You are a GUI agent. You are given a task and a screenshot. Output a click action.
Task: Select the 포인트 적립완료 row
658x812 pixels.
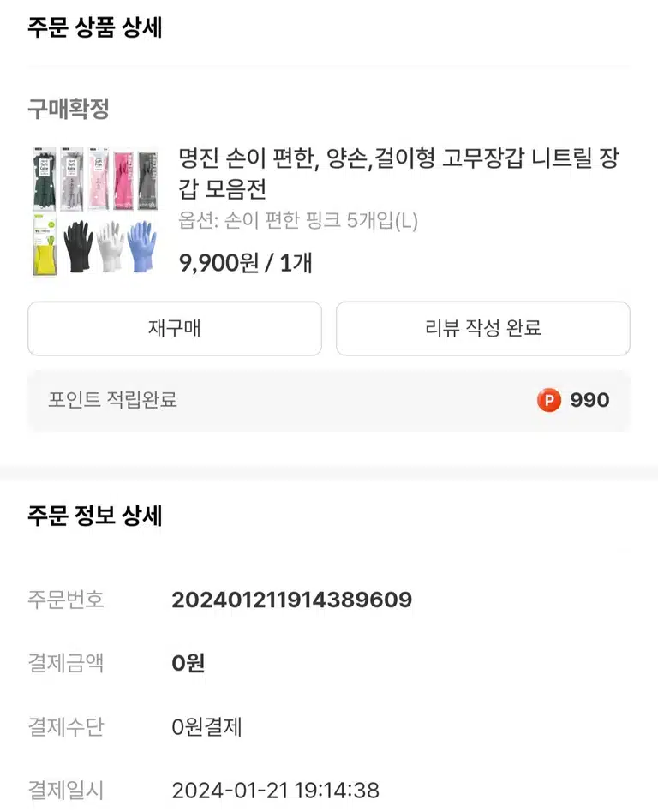pos(329,400)
